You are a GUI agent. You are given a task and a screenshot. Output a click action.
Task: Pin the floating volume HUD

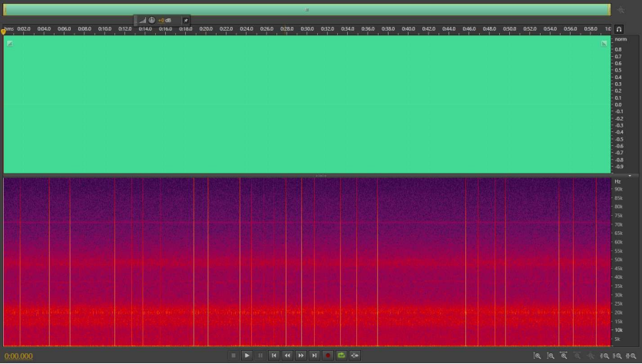click(186, 20)
